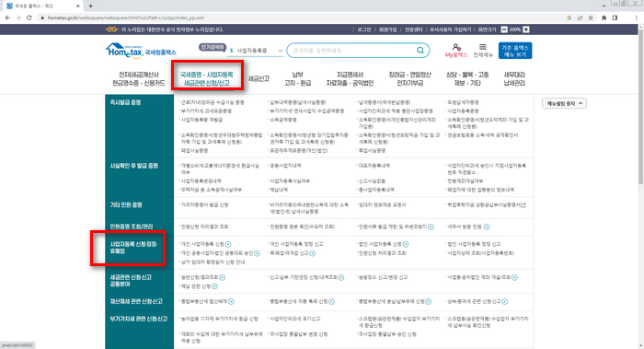644x349 pixels.
Task: Expand plus icon beside 일반신청/결과조회
Action: (223, 277)
